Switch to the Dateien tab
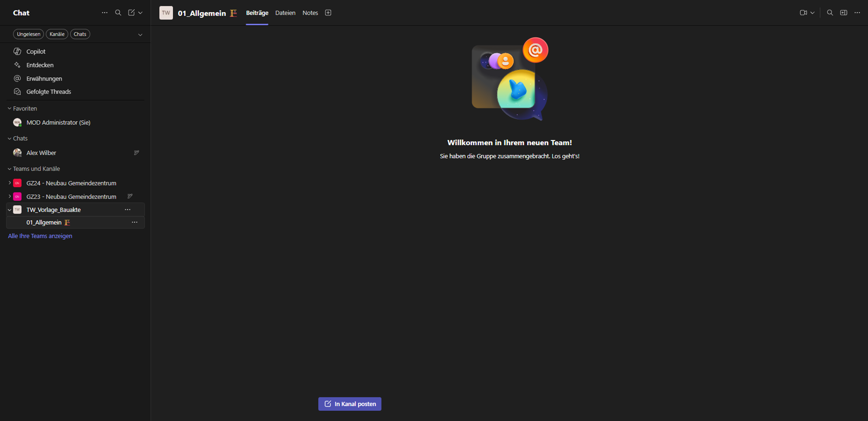 click(x=285, y=13)
